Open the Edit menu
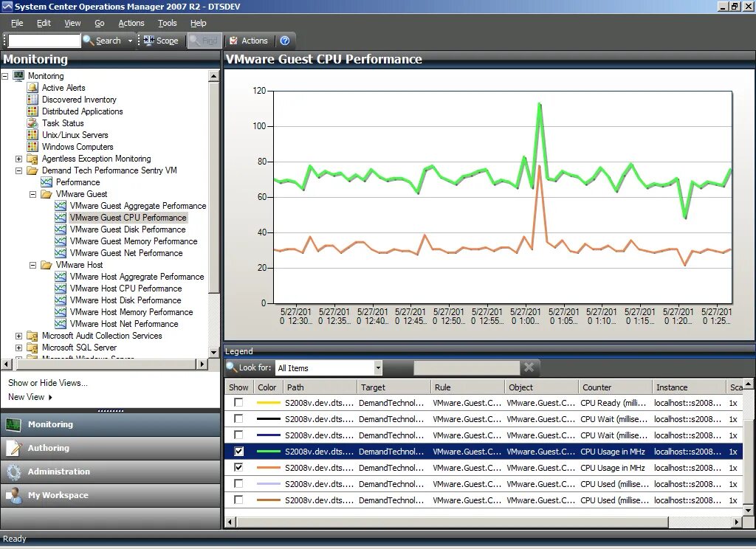This screenshot has width=756, height=549. click(x=44, y=23)
